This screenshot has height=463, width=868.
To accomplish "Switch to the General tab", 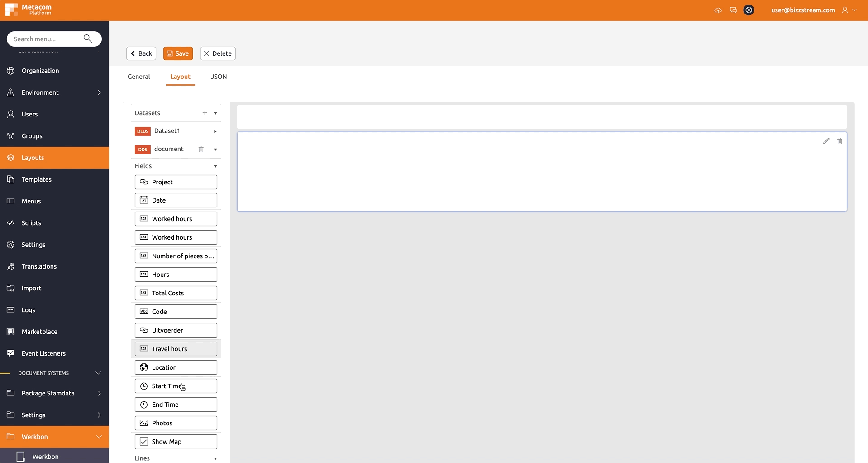I will click(139, 77).
